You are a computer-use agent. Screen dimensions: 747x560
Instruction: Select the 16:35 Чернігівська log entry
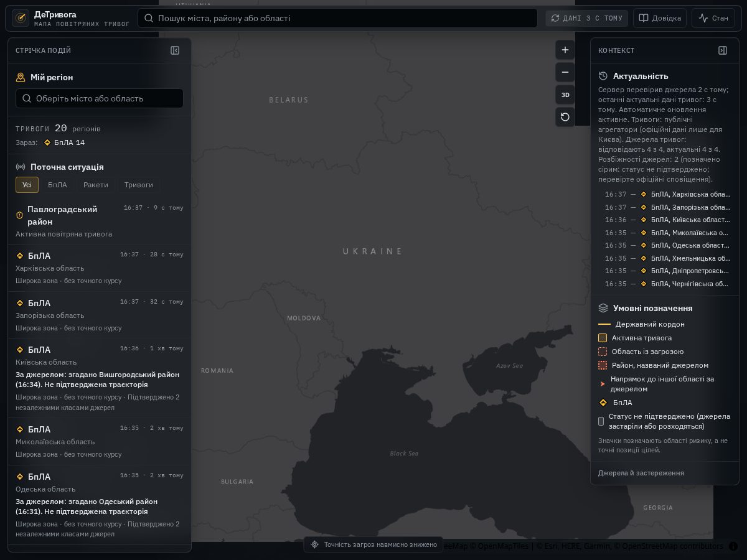pos(667,284)
